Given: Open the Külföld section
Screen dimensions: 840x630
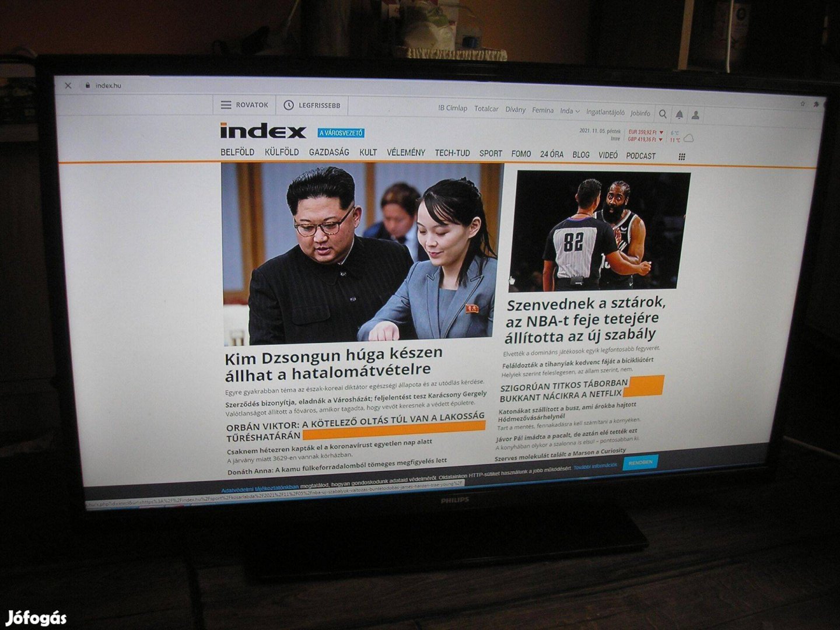Looking at the screenshot, I should pos(282,152).
